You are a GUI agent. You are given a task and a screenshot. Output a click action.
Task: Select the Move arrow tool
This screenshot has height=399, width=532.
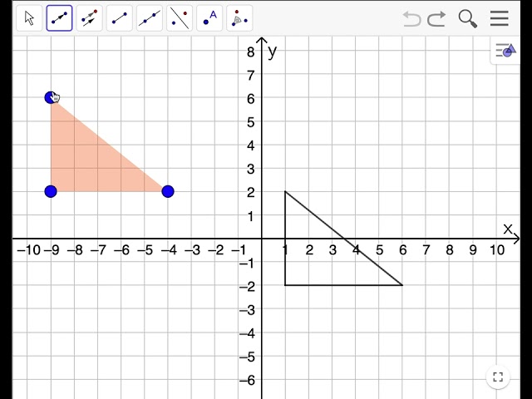pos(30,18)
